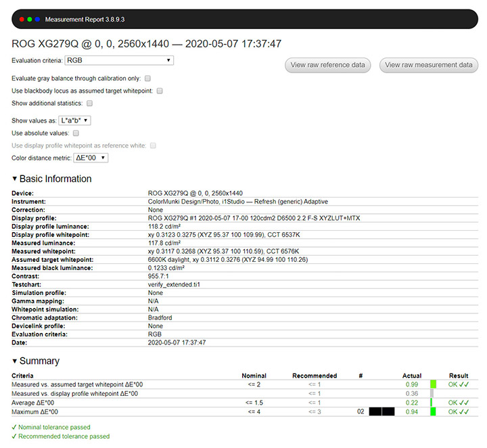
Task: Click '0.1233 cd/m²' black luminance value
Action: (166, 268)
